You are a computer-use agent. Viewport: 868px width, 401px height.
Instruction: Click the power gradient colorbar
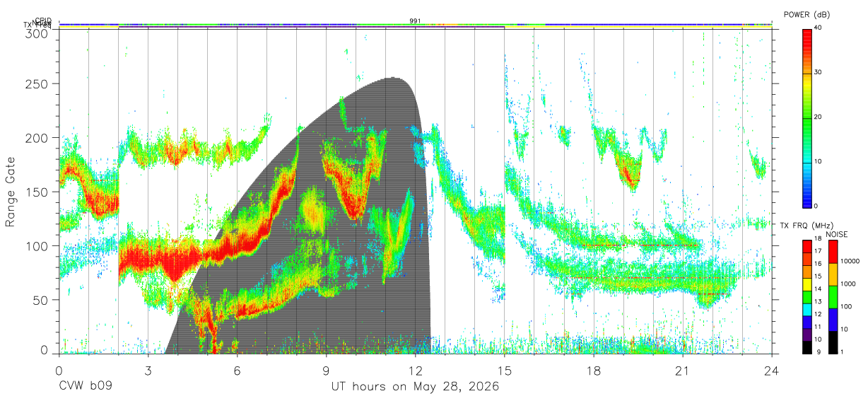click(x=807, y=117)
